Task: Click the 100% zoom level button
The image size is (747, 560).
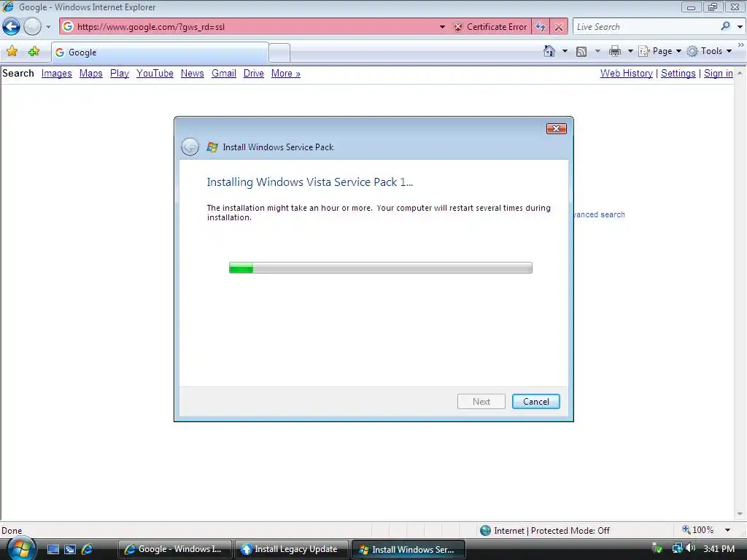Action: coord(698,530)
